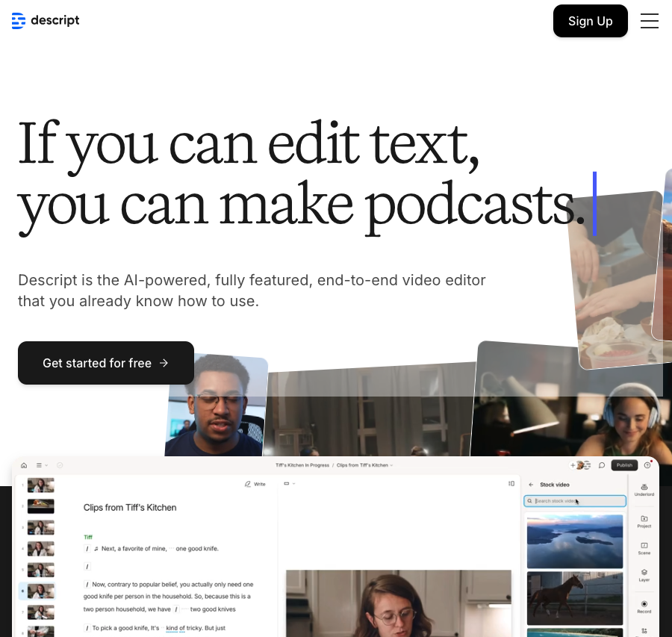The image size is (672, 637).
Task: Select highlighted scene 6 thumbnail
Action: (x=41, y=591)
